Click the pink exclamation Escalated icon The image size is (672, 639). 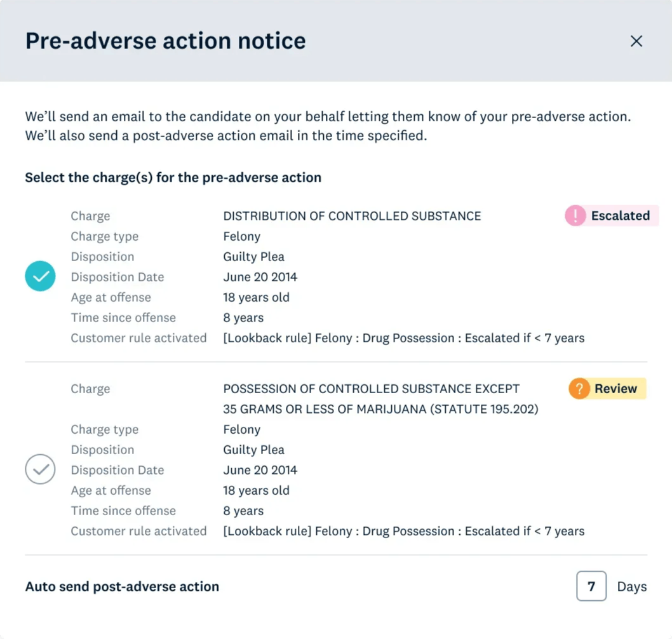tap(575, 216)
